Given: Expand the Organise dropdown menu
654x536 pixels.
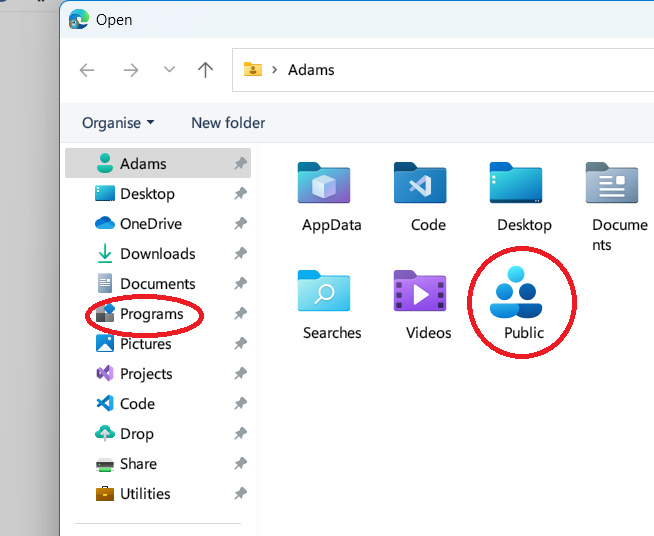Looking at the screenshot, I should pyautogui.click(x=118, y=123).
